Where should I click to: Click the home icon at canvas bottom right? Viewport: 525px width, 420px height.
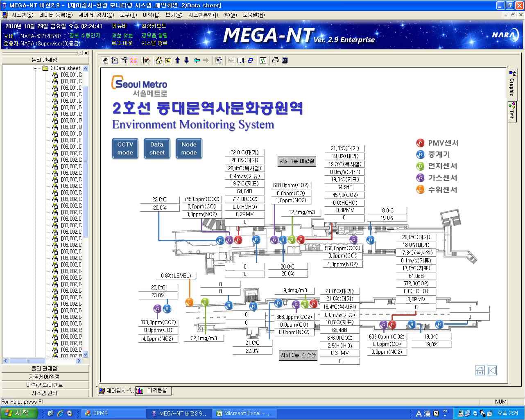480,370
